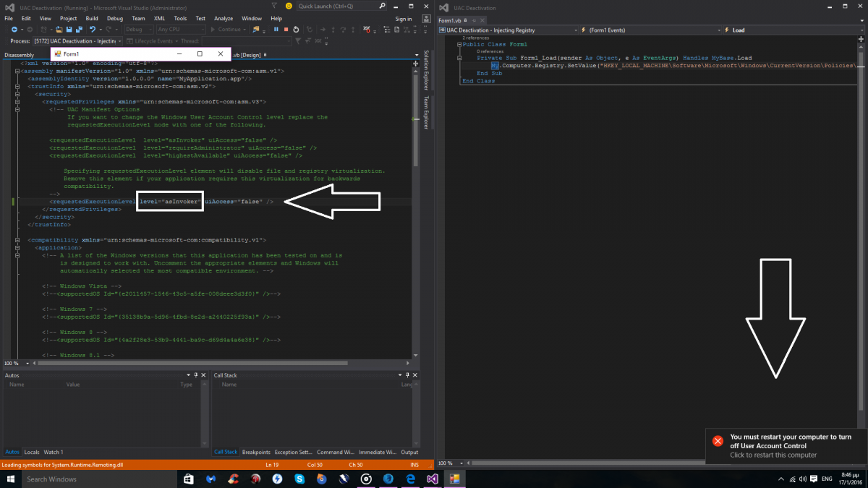Stop debugging with the red square icon
868x488 pixels.
point(286,30)
